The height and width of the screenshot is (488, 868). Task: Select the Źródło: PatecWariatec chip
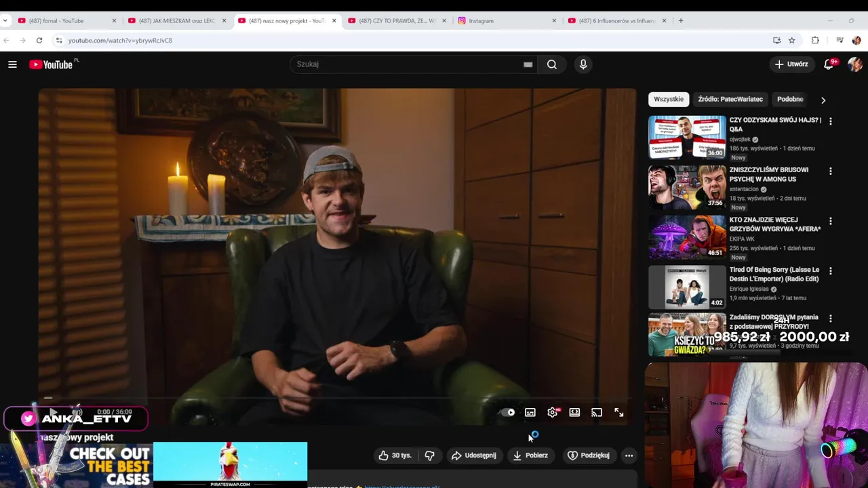[x=730, y=99]
